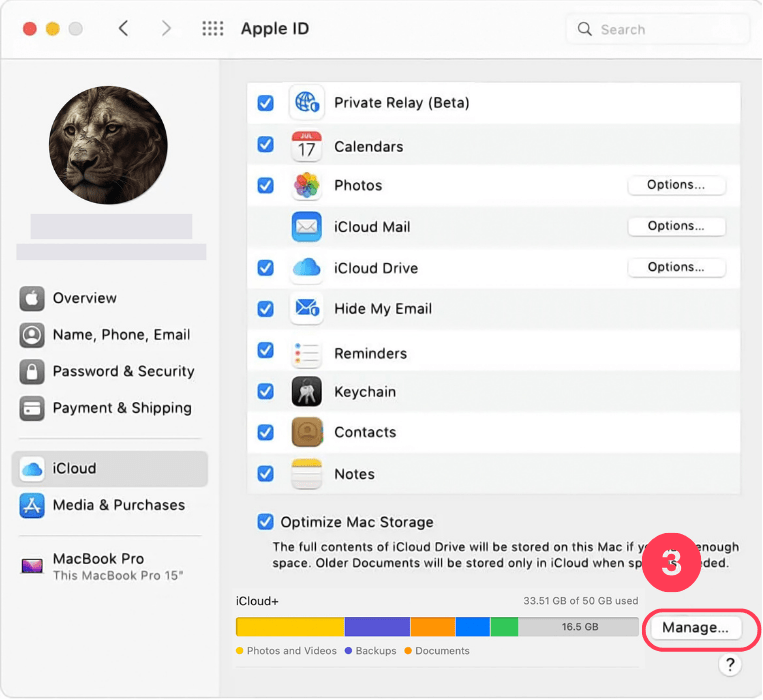Screen dimensions: 763x700
Task: Click in the Search field
Action: [x=657, y=29]
